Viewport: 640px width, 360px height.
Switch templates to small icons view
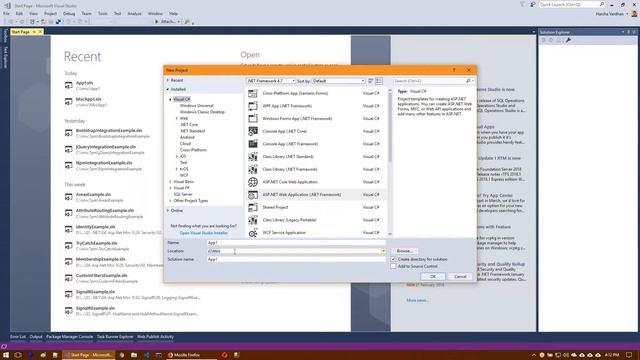coord(371,81)
